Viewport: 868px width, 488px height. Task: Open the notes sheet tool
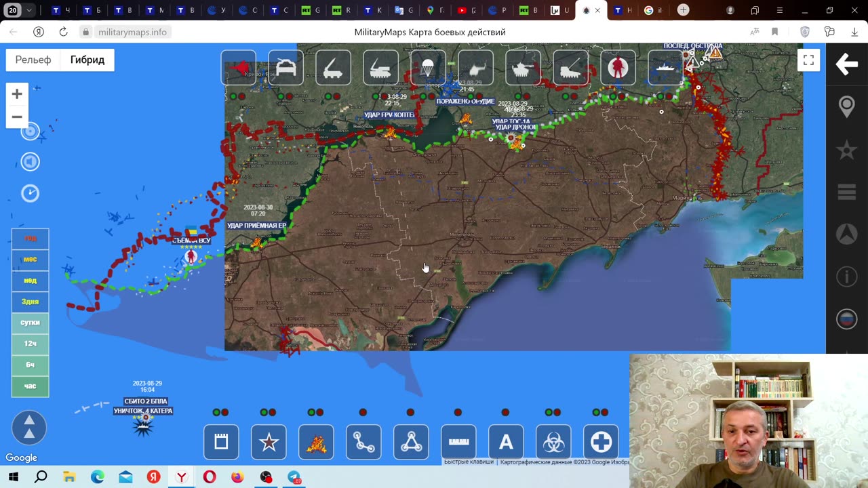[x=221, y=442]
